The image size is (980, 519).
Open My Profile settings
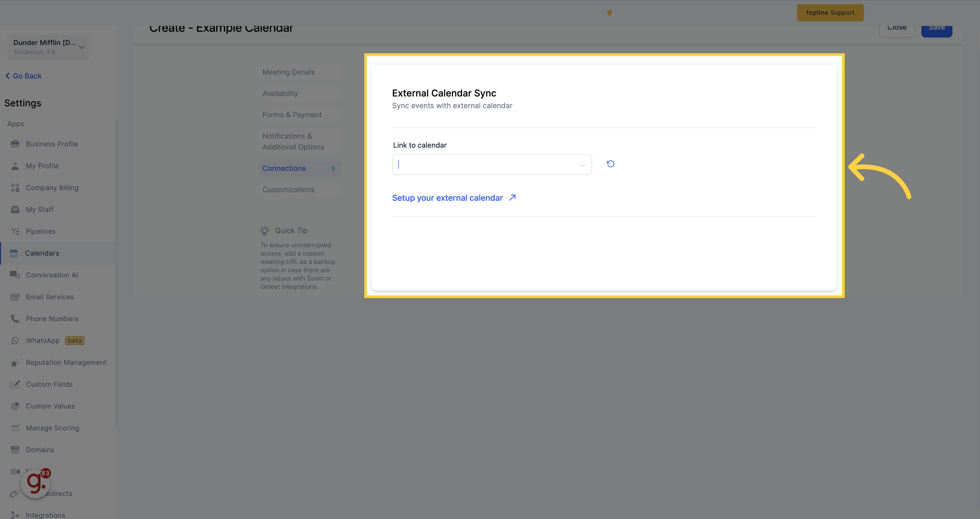click(42, 166)
